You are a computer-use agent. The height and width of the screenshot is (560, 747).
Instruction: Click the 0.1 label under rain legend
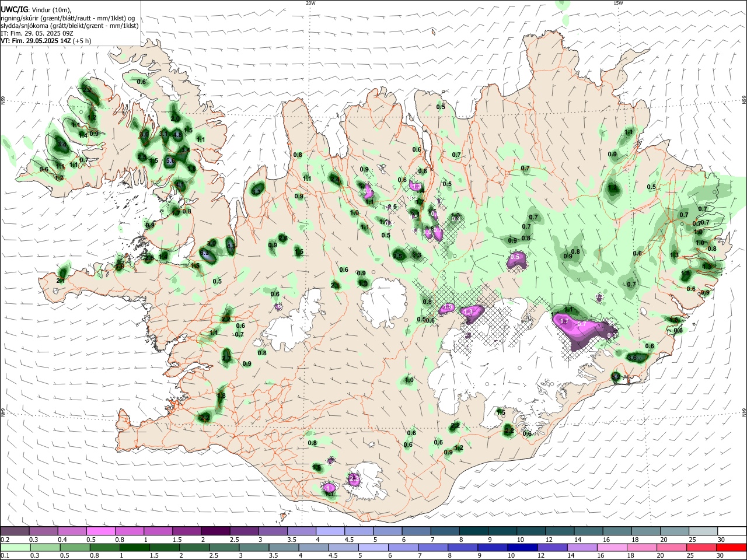[4, 556]
